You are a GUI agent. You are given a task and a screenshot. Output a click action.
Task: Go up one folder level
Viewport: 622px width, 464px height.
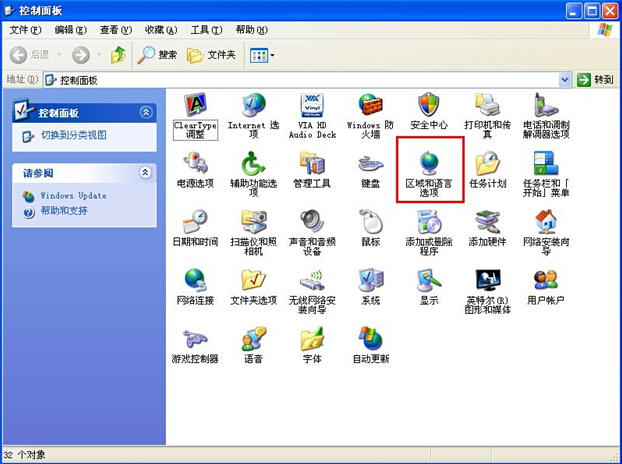[x=118, y=55]
